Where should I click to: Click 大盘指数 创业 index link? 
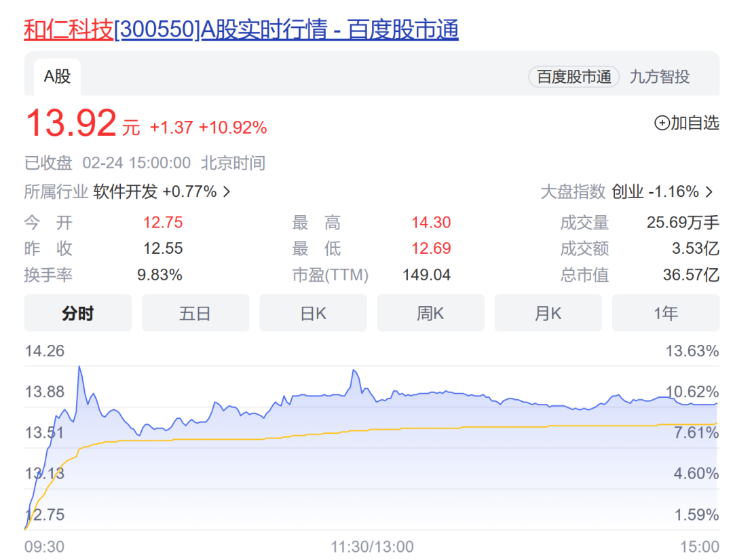pyautogui.click(x=628, y=192)
